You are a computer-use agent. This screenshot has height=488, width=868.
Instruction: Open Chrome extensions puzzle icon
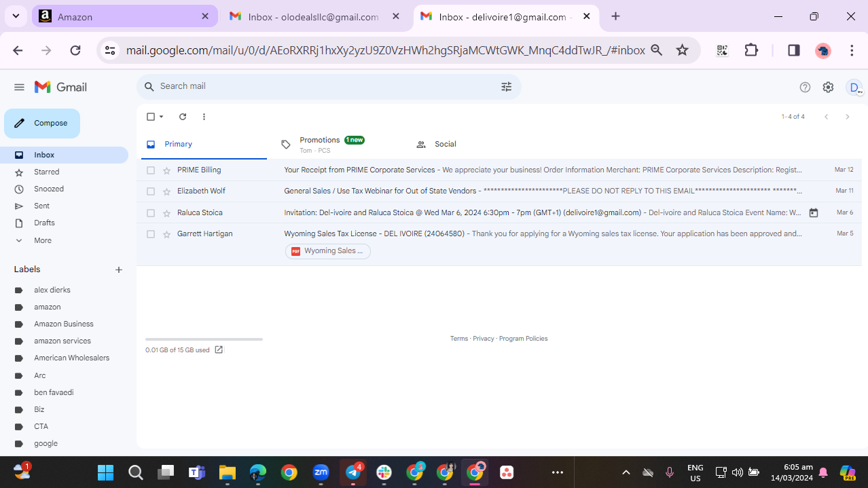pyautogui.click(x=751, y=50)
